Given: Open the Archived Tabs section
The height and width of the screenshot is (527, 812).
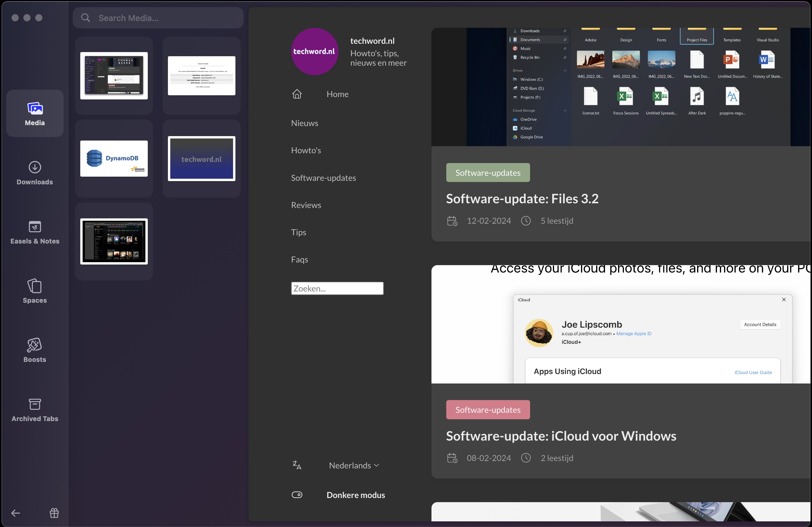Looking at the screenshot, I should click(x=35, y=410).
